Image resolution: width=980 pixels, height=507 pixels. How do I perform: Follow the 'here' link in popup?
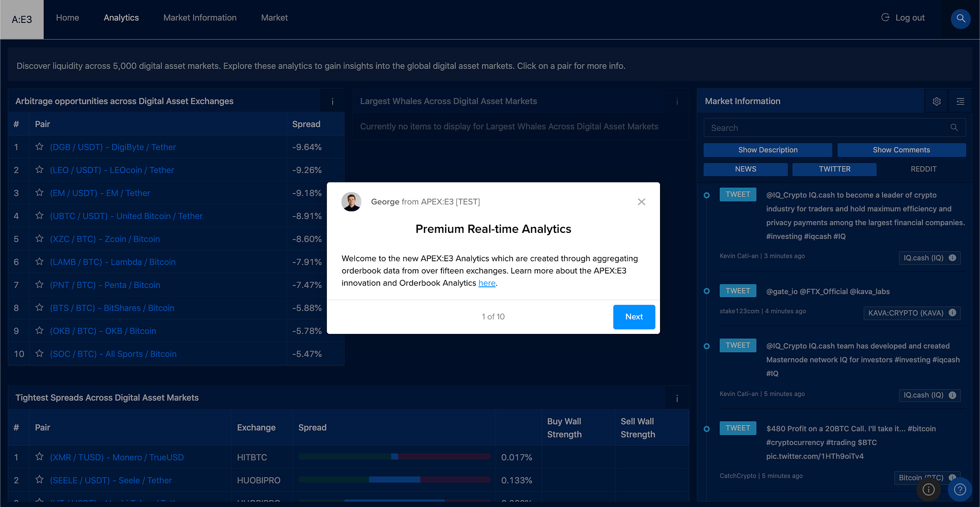[487, 283]
